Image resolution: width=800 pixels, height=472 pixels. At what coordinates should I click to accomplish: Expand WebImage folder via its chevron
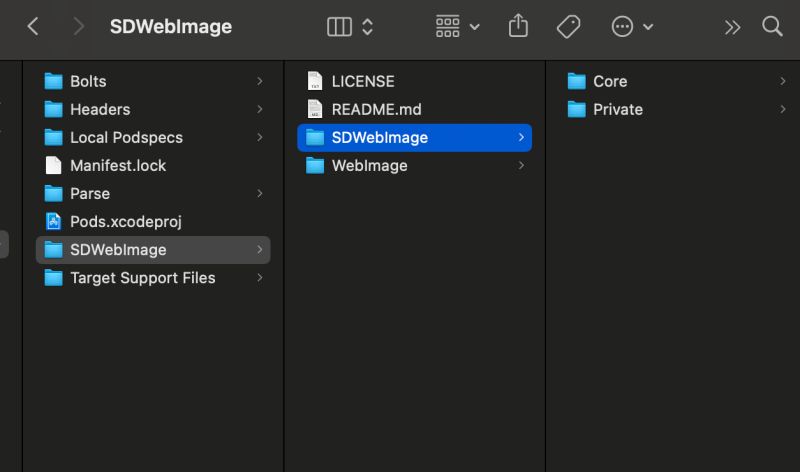[x=521, y=165]
